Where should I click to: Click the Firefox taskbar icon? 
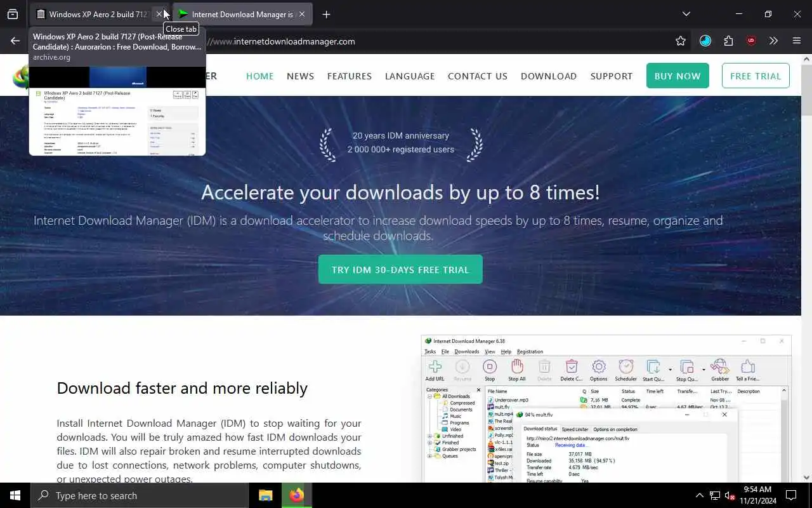pyautogui.click(x=296, y=495)
